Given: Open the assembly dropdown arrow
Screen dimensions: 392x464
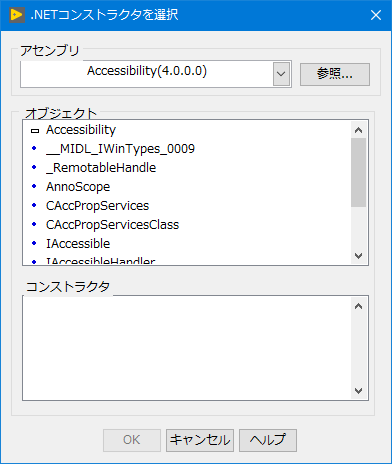Looking at the screenshot, I should [x=281, y=74].
